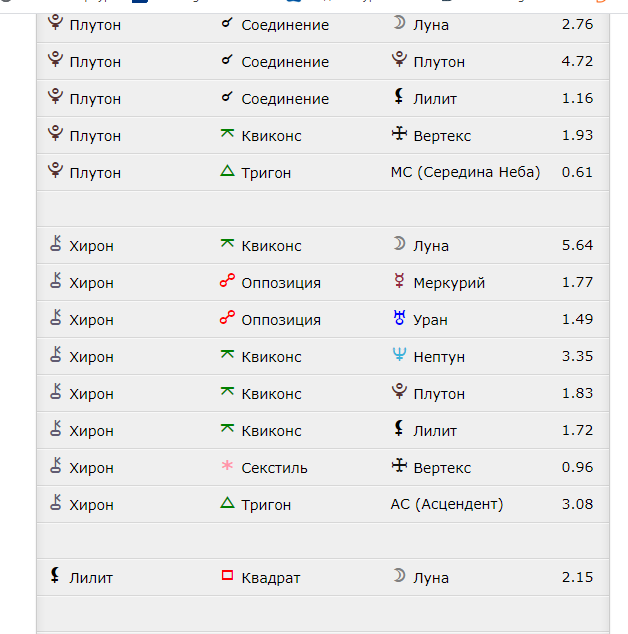Screen dimensions: 628x634
Task: Click the Chiron glyph in the 3.08 row
Action: point(55,502)
